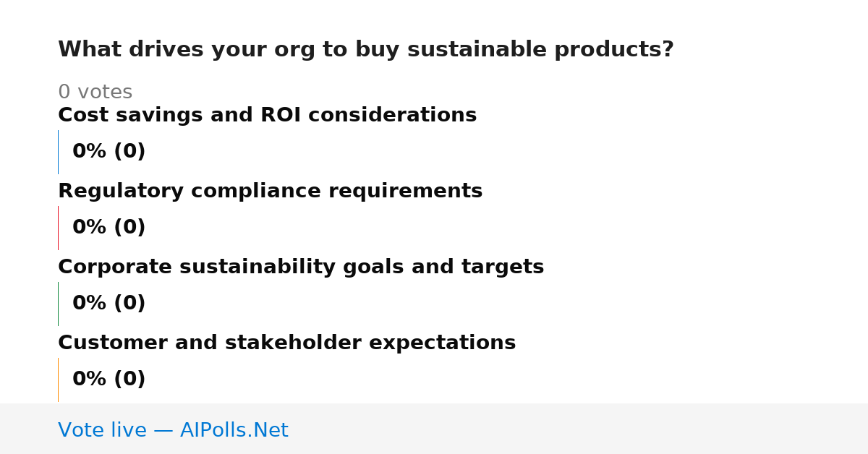Click 0% (0) result for Regulatory compliance
The image size is (868, 454).
[109, 228]
